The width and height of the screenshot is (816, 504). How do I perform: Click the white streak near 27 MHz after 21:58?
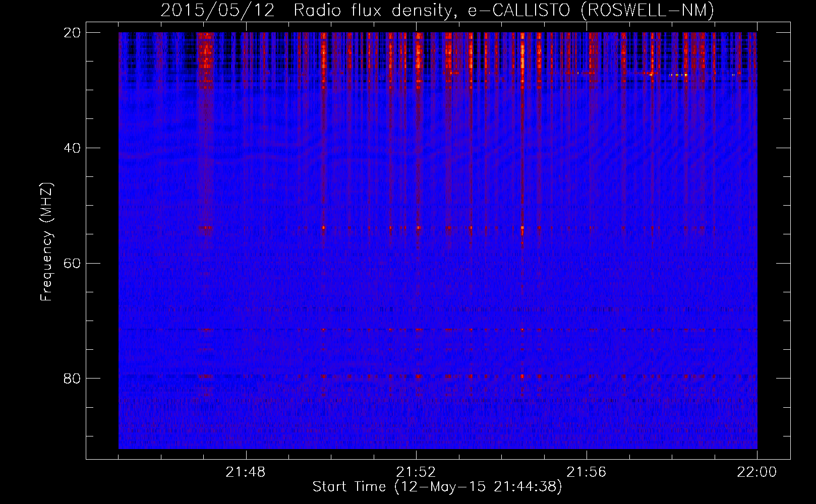[x=678, y=75]
